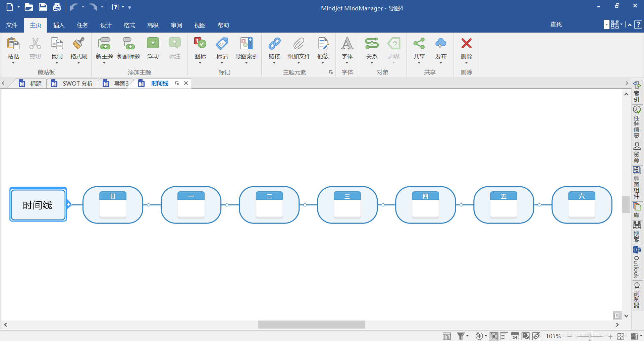Expand the Relationship (关系) dropdown arrow

coord(372,63)
